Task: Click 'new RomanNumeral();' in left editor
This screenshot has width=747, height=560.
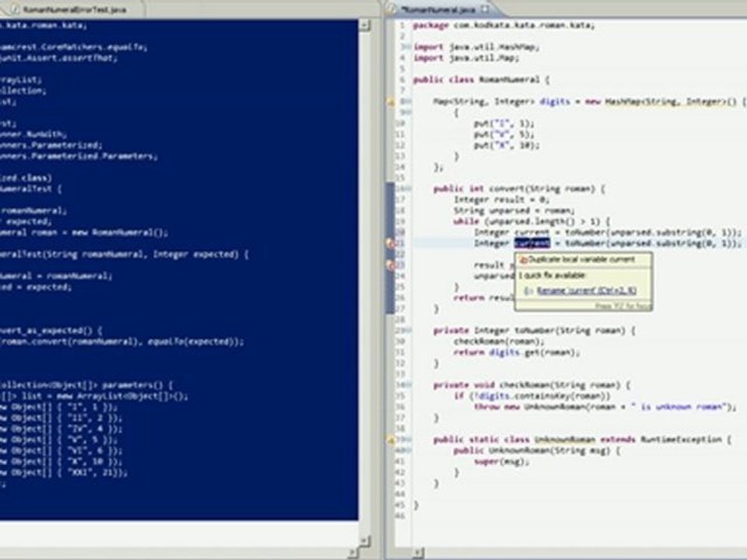Action: [x=120, y=233]
